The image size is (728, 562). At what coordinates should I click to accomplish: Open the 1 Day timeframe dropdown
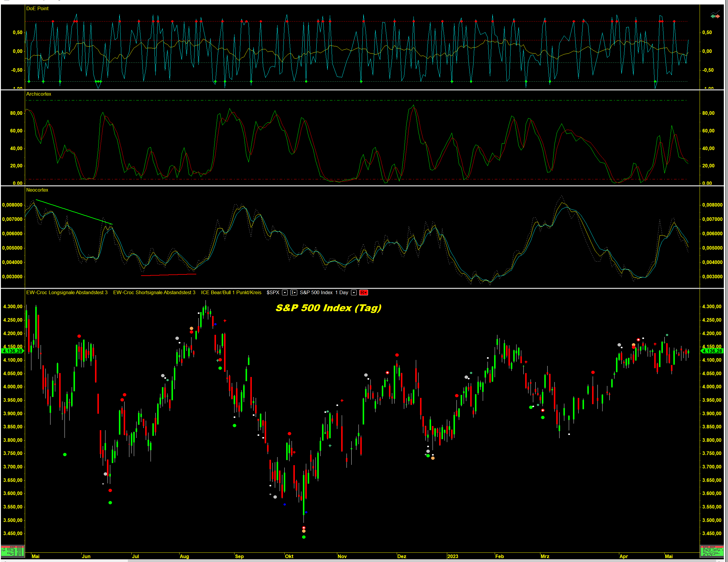(x=354, y=292)
